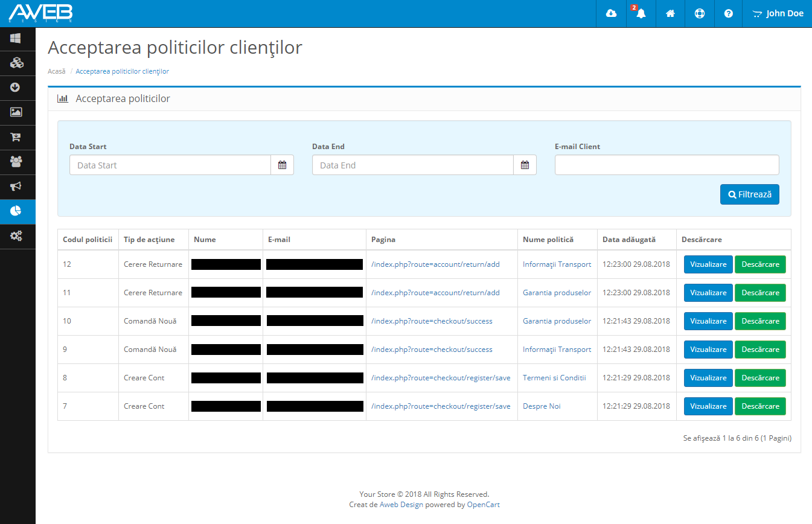The width and height of the screenshot is (812, 524).
Task: Open the reports pie chart sidebar icon
Action: [x=16, y=211]
